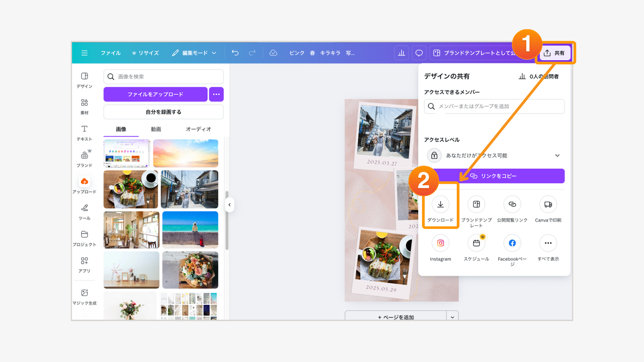Click the cloud save status icon
Screen dimensions: 644x362
pyautogui.click(x=273, y=53)
